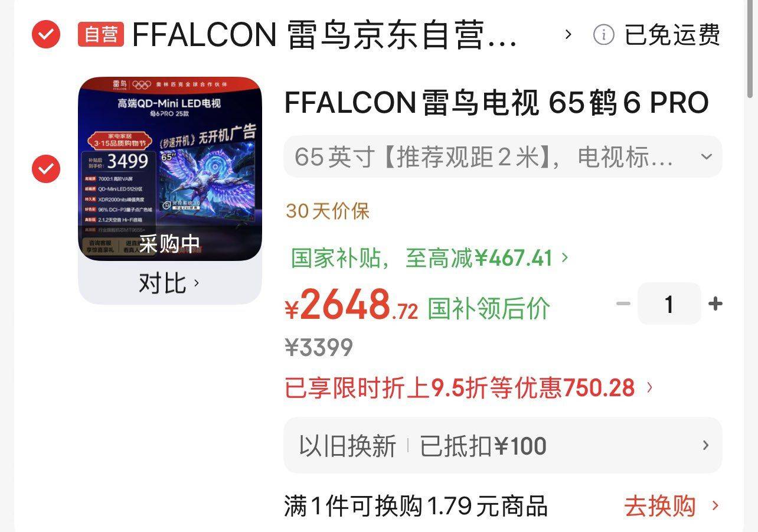
Task: Click the chevron next to 去换购
Action: point(715,506)
